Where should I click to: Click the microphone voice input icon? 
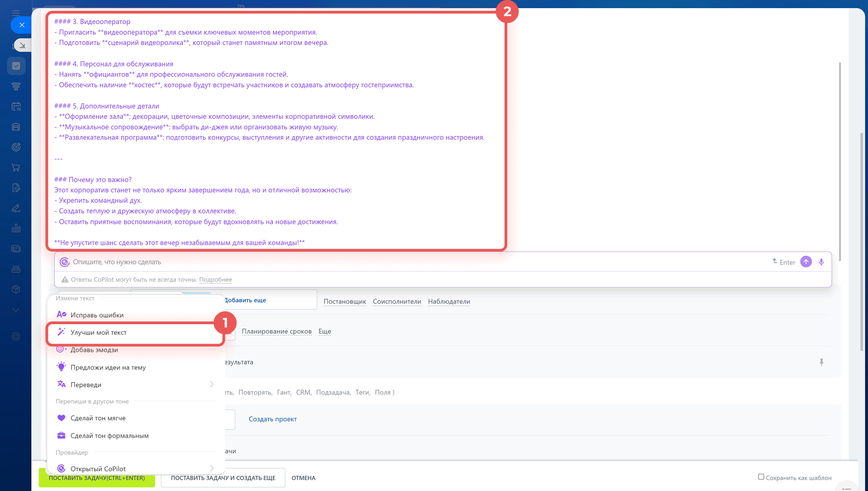(x=821, y=262)
